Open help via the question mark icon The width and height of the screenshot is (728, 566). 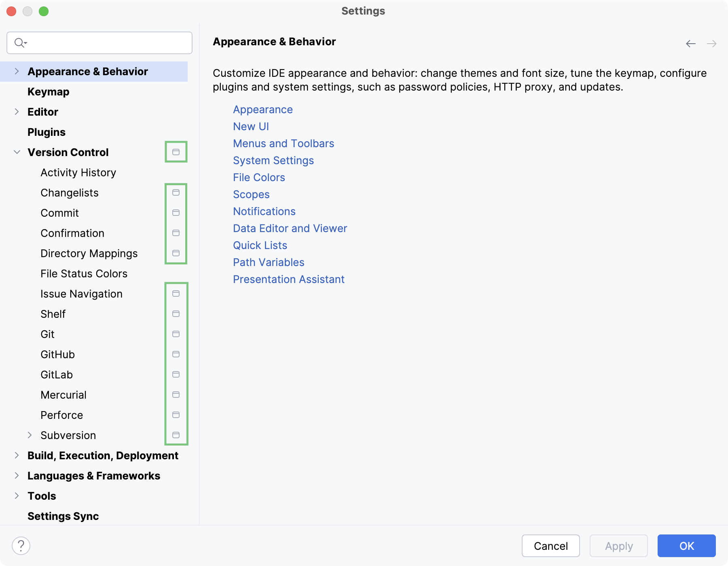[x=21, y=545]
